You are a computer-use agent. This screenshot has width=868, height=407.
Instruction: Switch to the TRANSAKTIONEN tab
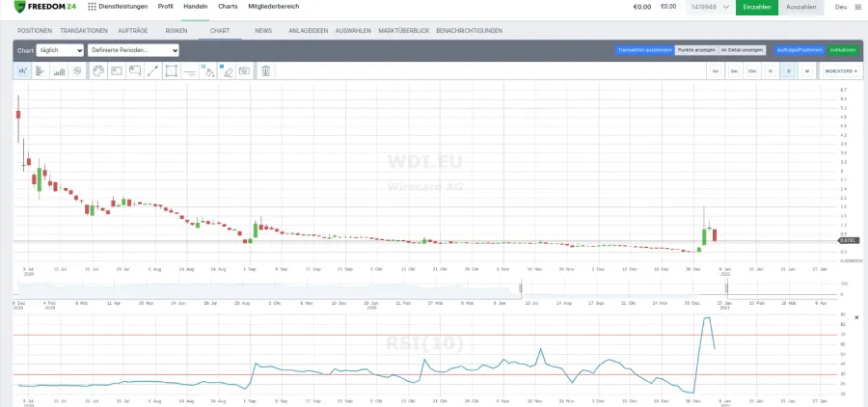84,31
